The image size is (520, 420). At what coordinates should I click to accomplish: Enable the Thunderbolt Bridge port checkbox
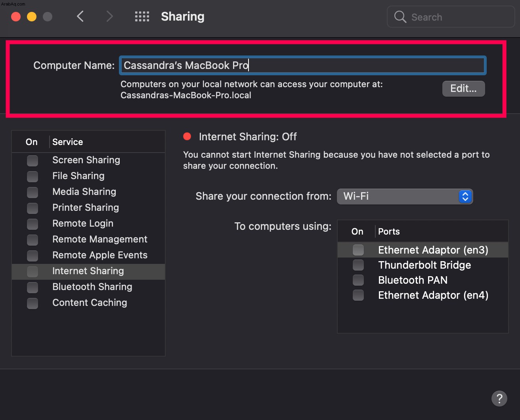(x=358, y=265)
